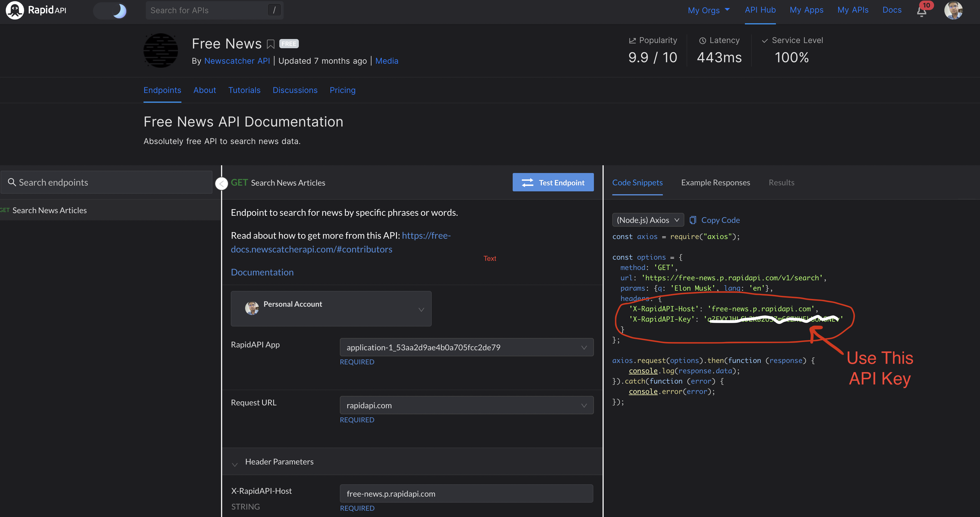Open the user profile avatar

pos(953,10)
